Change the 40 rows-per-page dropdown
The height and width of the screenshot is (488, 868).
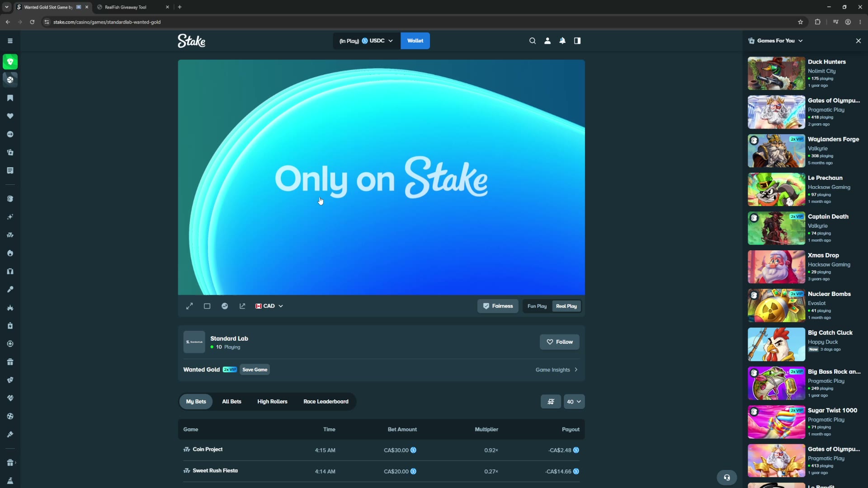click(574, 402)
